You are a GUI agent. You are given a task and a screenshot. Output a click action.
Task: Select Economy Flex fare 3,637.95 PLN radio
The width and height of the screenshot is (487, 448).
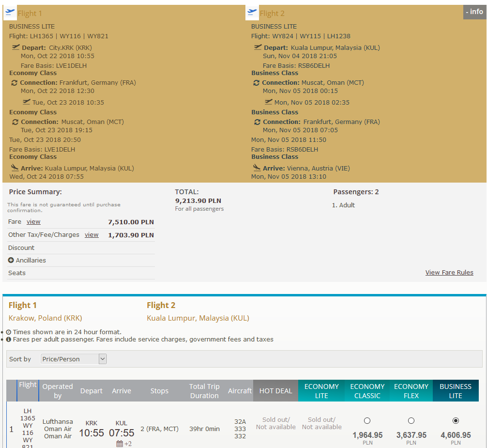point(411,421)
